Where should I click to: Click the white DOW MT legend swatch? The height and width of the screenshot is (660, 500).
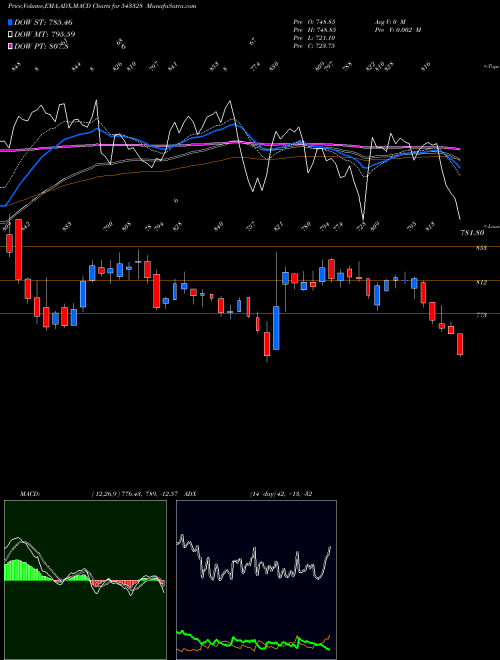pos(10,34)
